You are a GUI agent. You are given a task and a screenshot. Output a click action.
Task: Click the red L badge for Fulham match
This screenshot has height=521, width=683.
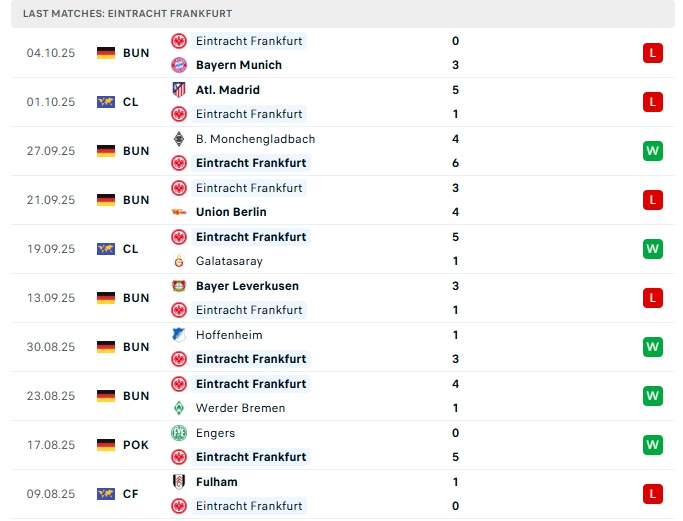(x=653, y=494)
